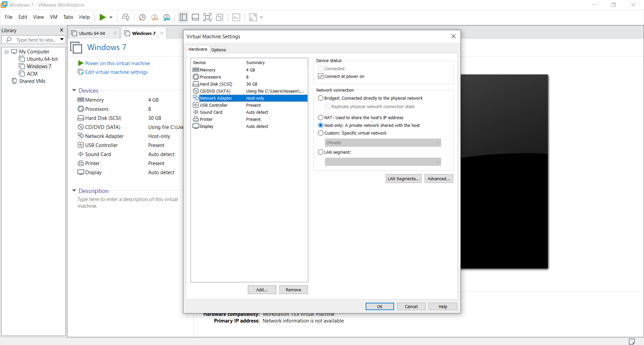Click the stretch guest display icon
644x345 pixels.
253,17
